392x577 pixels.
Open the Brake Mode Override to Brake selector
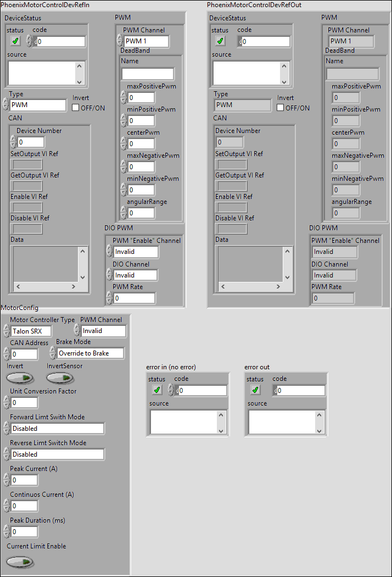click(91, 353)
